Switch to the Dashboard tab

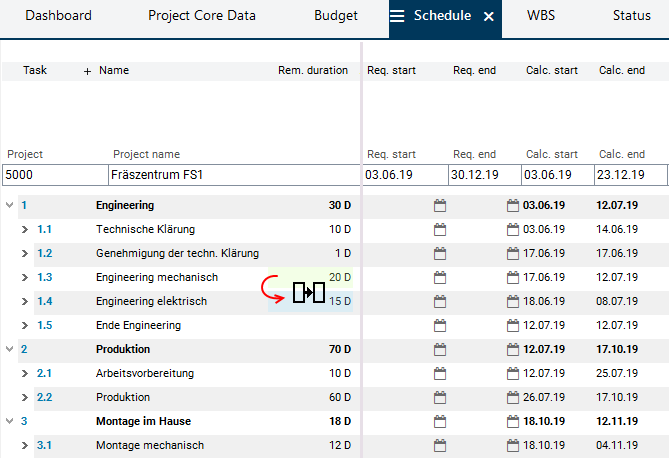(x=58, y=16)
